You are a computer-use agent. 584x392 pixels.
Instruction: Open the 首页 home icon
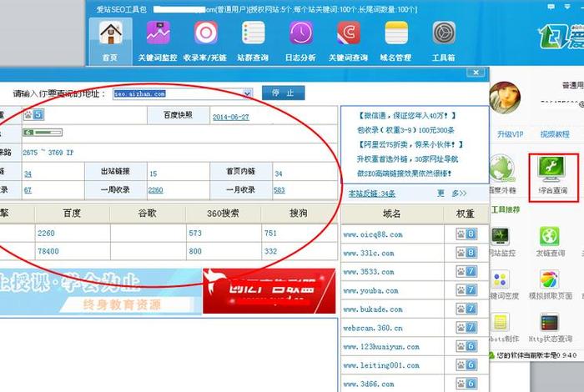click(x=110, y=41)
